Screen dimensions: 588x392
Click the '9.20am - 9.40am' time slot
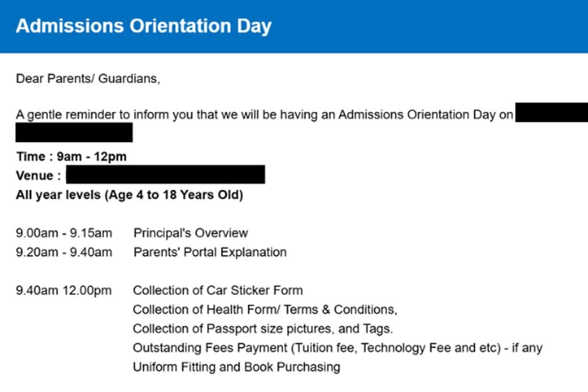pos(64,252)
